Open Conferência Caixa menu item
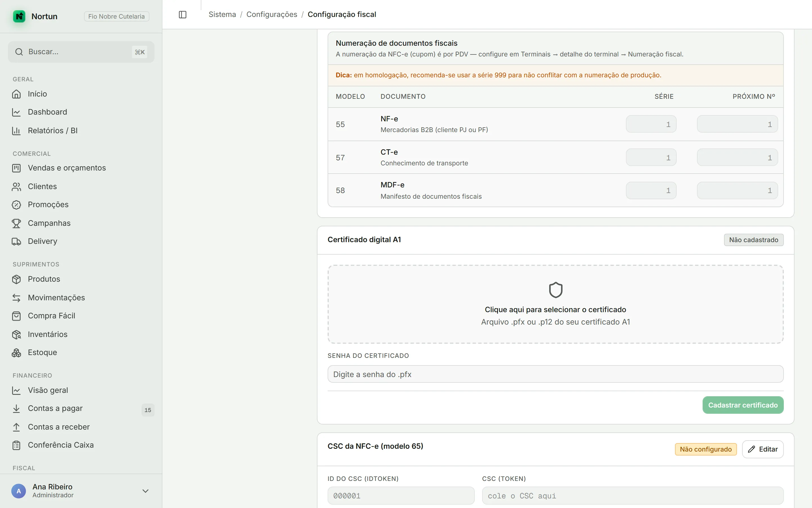812x508 pixels. [x=81, y=445]
